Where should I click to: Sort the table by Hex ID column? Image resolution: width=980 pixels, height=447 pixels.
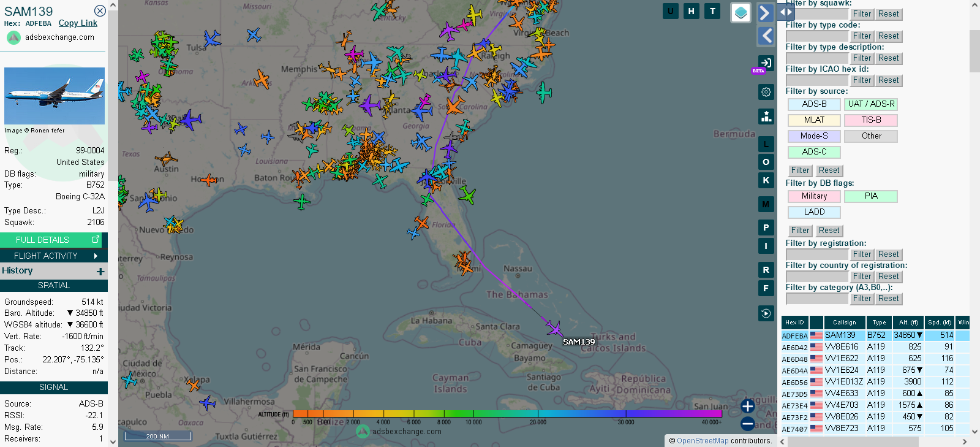(794, 323)
